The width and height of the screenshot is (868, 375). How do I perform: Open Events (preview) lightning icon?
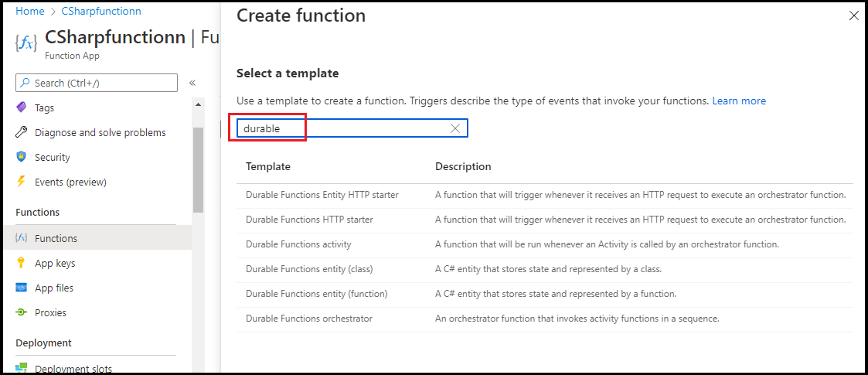[x=21, y=182]
